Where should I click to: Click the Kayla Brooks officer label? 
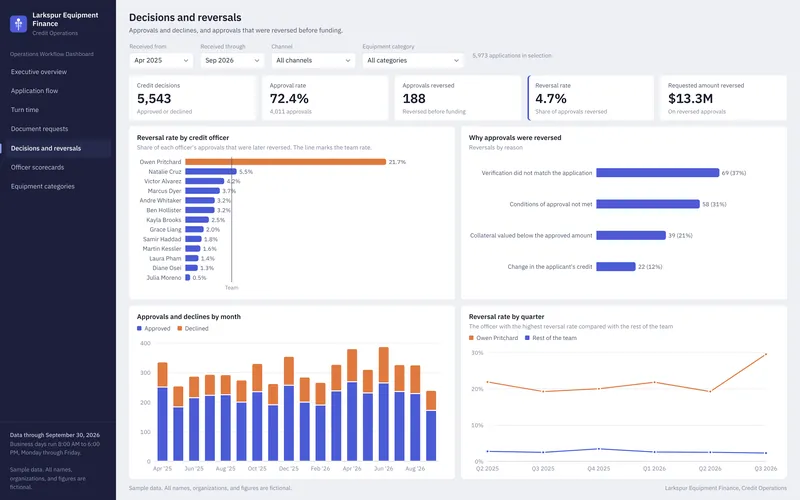click(x=164, y=220)
